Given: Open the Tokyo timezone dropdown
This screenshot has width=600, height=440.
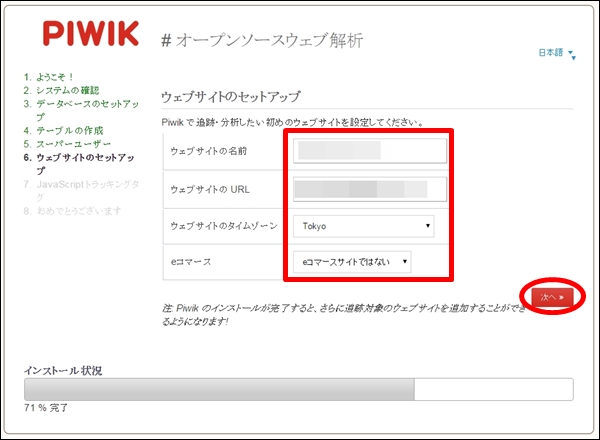Looking at the screenshot, I should [364, 226].
